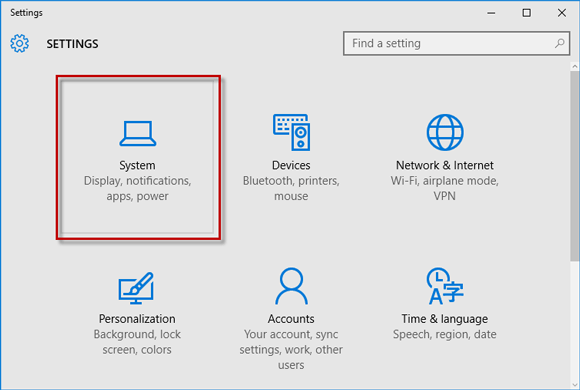Click the scrollbar up arrow
This screenshot has width=580, height=390.
575,67
